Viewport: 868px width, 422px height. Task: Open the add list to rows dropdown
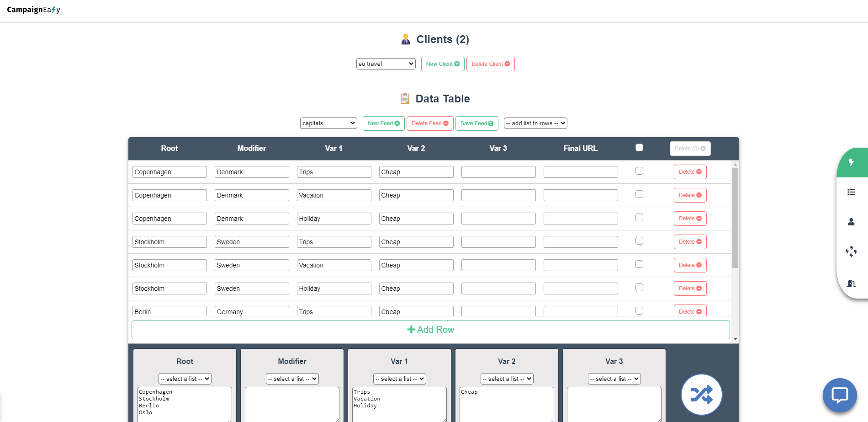point(535,123)
